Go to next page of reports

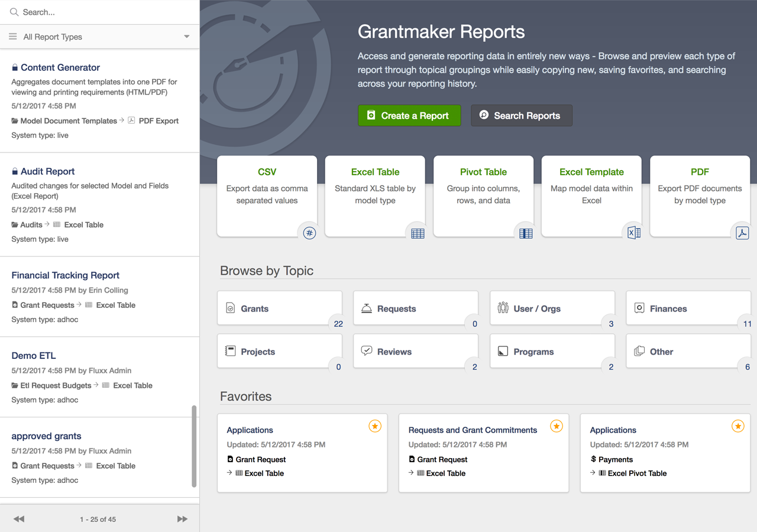pyautogui.click(x=182, y=519)
